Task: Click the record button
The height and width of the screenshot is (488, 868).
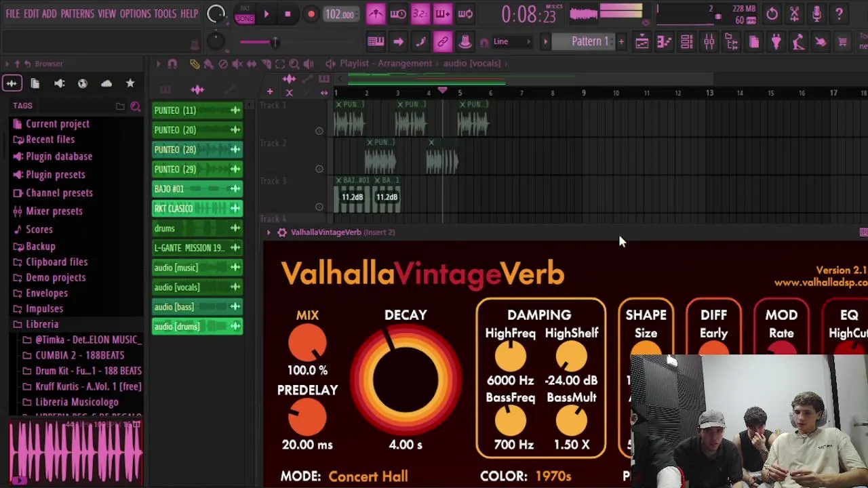Action: point(311,14)
